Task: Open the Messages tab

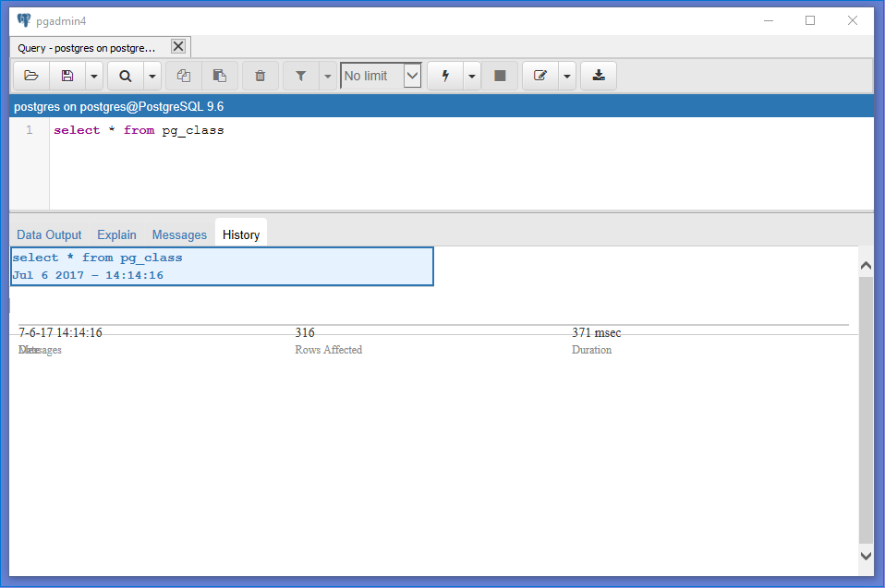Action: 179,234
